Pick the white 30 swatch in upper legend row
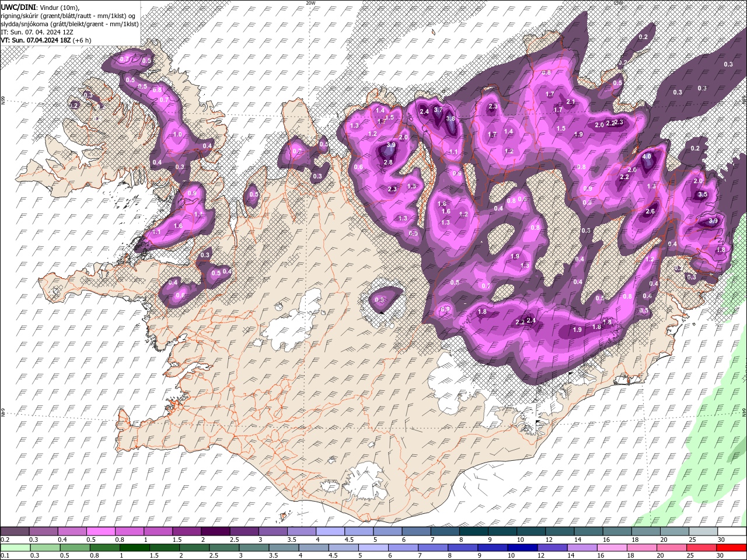Viewport: 747px width, 560px height. click(x=731, y=531)
